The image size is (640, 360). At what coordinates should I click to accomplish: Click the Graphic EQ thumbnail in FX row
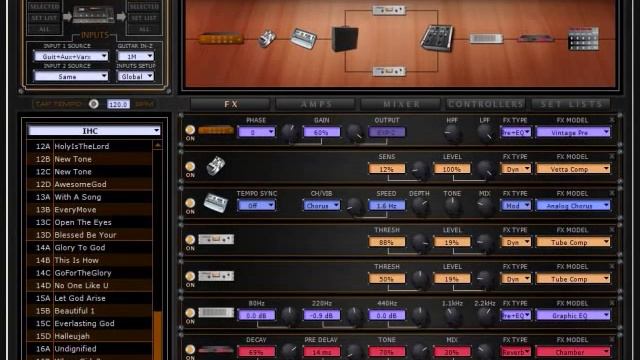pyautogui.click(x=216, y=313)
